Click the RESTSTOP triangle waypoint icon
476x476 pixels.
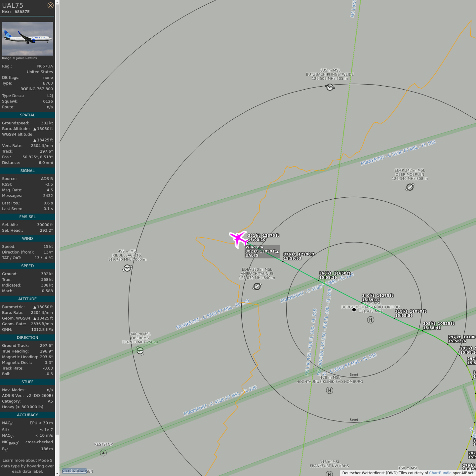(103, 453)
